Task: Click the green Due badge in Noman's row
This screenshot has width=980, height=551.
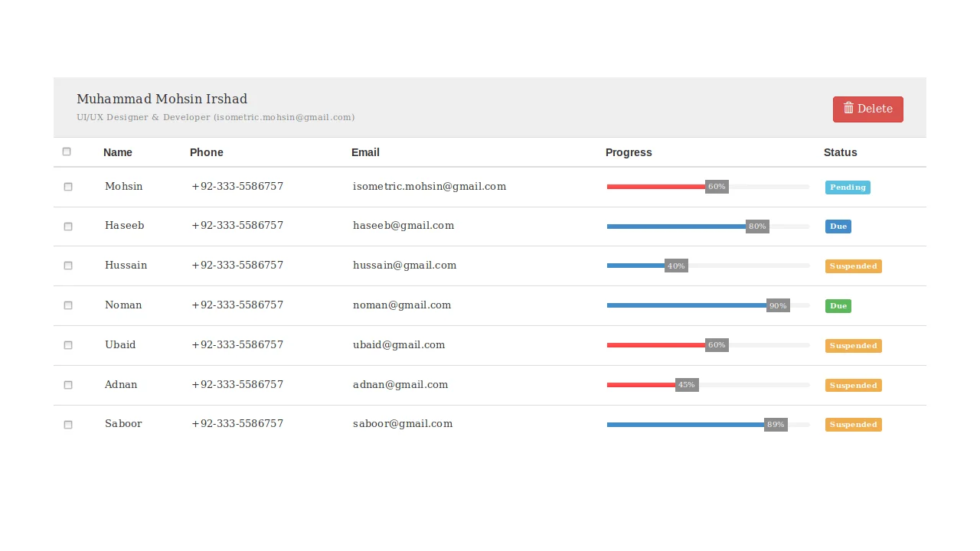Action: [838, 306]
